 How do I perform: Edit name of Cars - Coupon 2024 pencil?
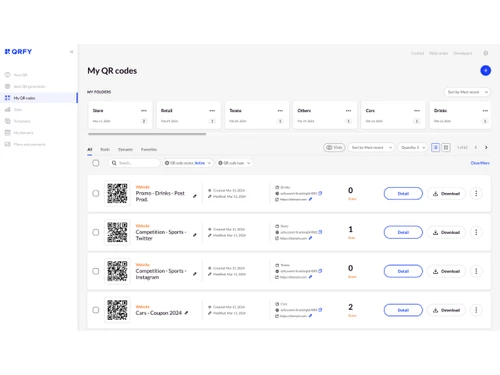[186, 313]
